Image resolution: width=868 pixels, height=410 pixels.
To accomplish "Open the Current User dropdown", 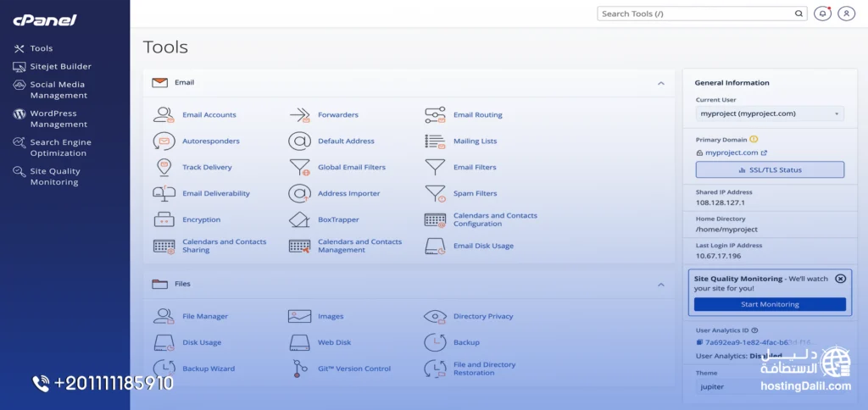I will pyautogui.click(x=770, y=114).
